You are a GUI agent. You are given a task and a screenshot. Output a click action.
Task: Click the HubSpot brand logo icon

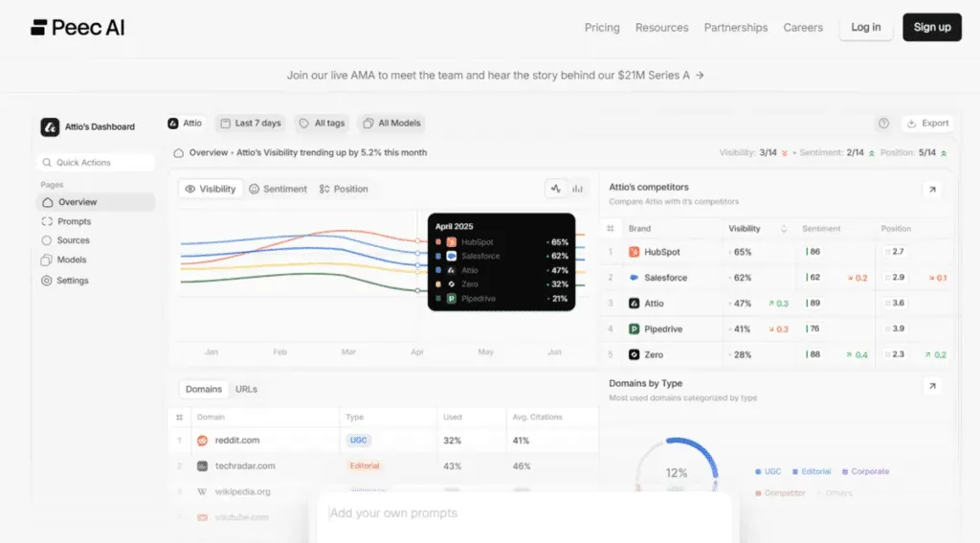pyautogui.click(x=634, y=252)
